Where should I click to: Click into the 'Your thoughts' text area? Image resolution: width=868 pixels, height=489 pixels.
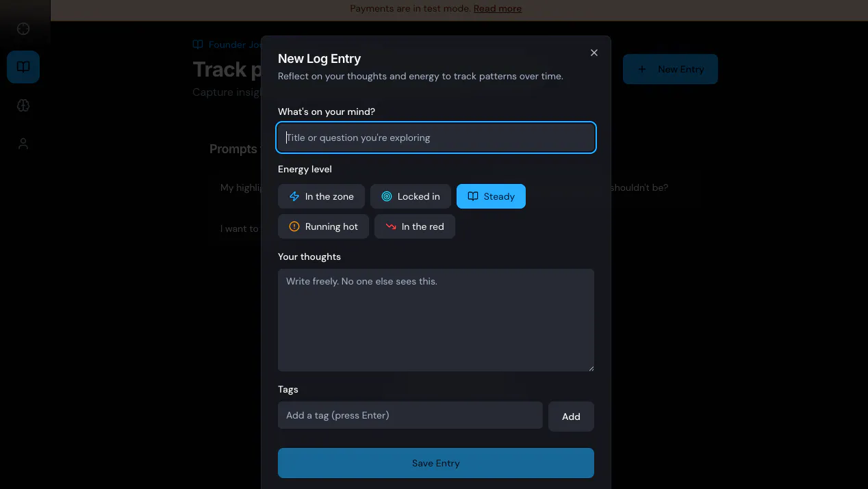tap(436, 320)
